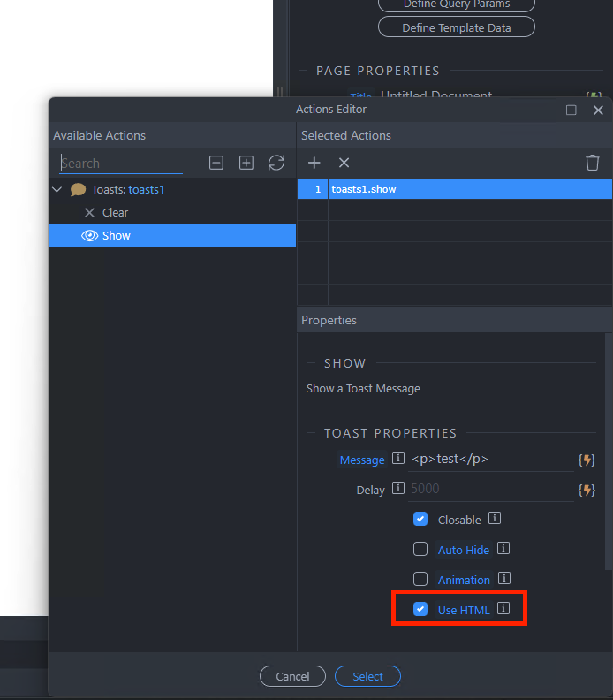
Task: Open dynamic data picker for Delay
Action: pyautogui.click(x=586, y=489)
